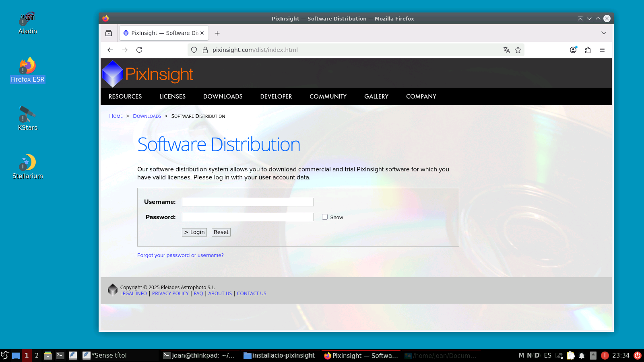Open the Firefox extensions puzzle icon
This screenshot has height=362, width=644.
pos(588,50)
